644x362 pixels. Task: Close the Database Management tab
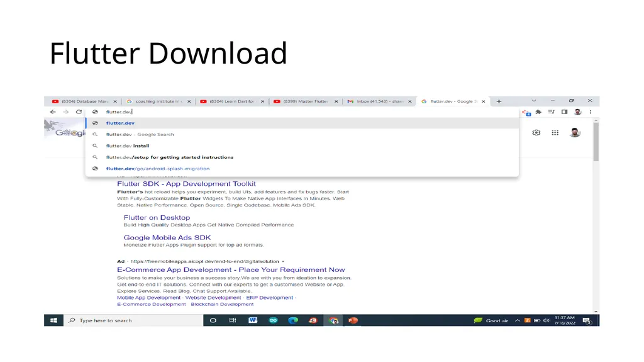pos(115,101)
